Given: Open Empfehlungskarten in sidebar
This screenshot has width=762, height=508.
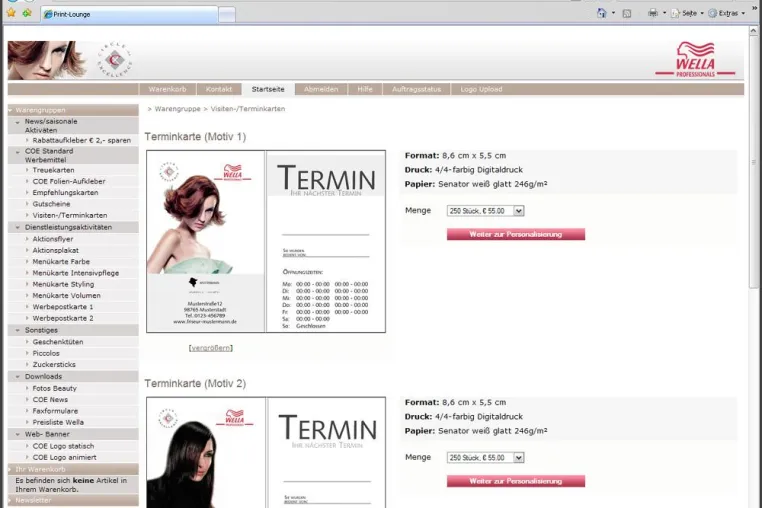Looking at the screenshot, I should click(x=65, y=193).
